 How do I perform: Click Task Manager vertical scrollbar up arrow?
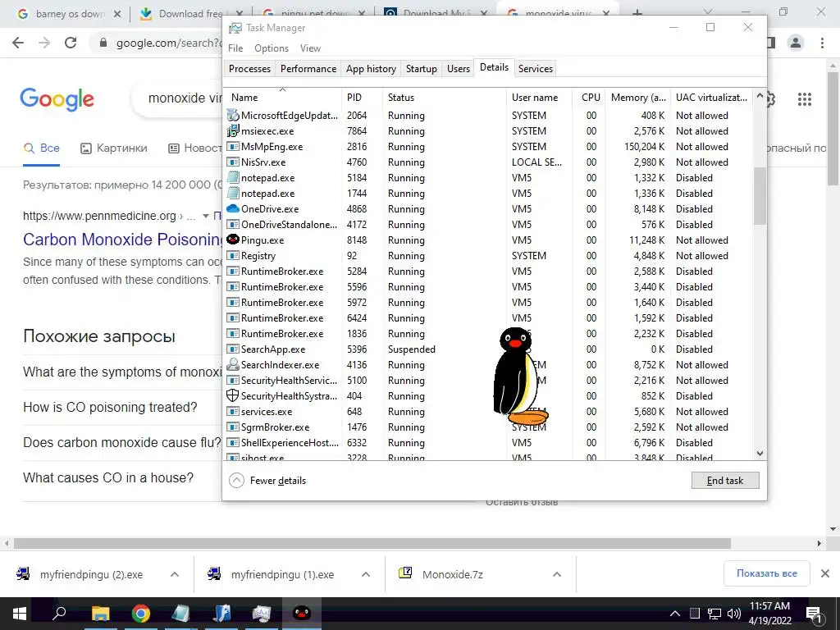click(x=760, y=95)
